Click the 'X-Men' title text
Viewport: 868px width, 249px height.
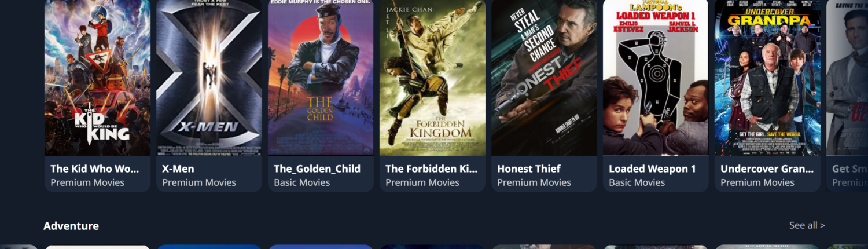click(178, 169)
